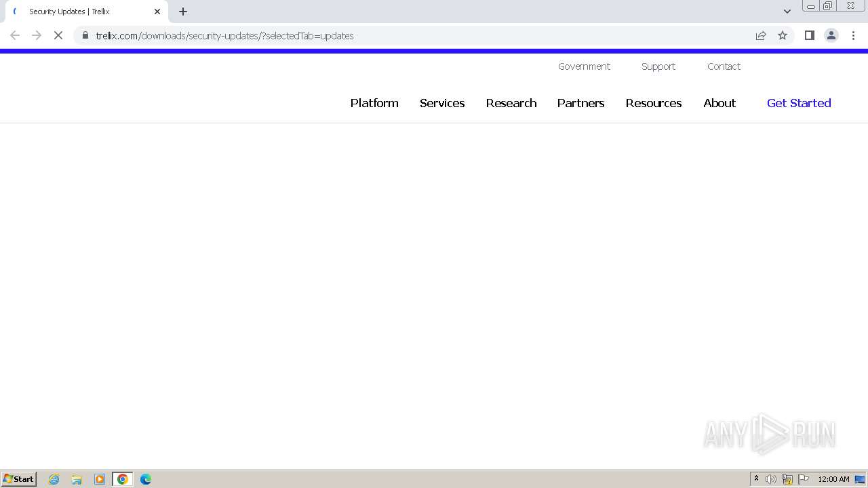The height and width of the screenshot is (488, 868).
Task: Open the volume control in the tray
Action: [771, 479]
